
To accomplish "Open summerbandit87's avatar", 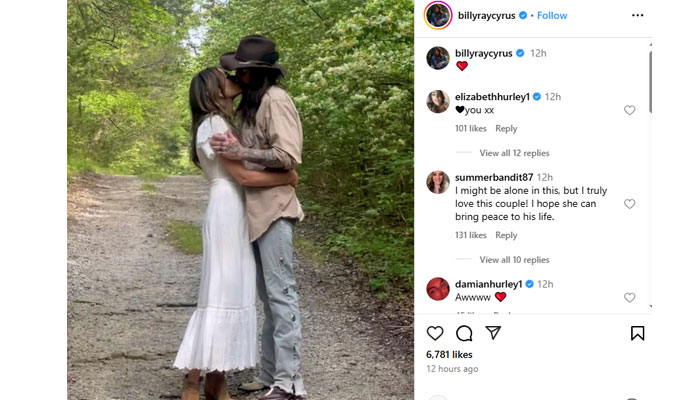I will 437,182.
